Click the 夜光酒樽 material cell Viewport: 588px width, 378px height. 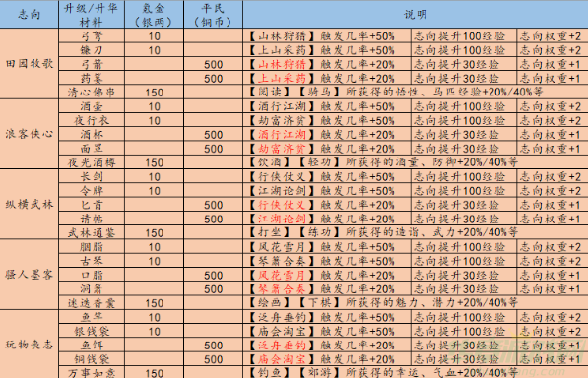pos(92,162)
